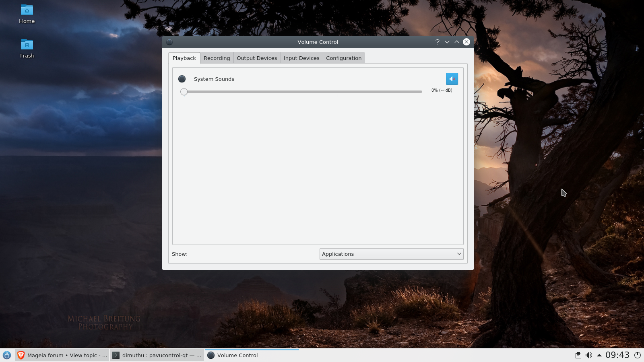Screen dimensions: 644x362
Task: Open the Home desktop folder icon
Action: click(x=27, y=14)
